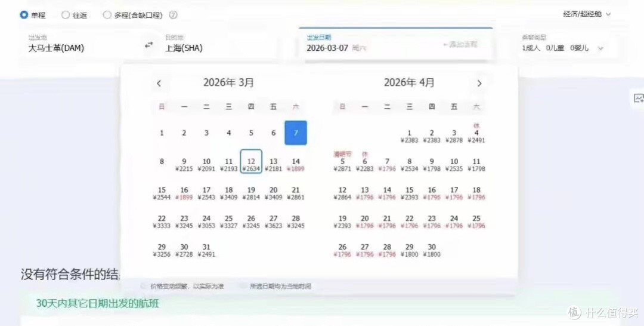
Task: Select March 19 priced ¥2814
Action: click(251, 193)
